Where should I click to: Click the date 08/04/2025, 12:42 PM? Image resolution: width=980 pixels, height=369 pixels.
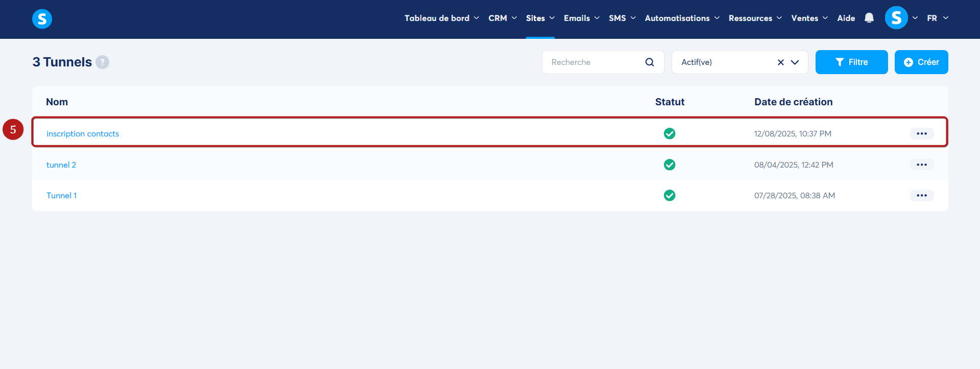point(794,165)
